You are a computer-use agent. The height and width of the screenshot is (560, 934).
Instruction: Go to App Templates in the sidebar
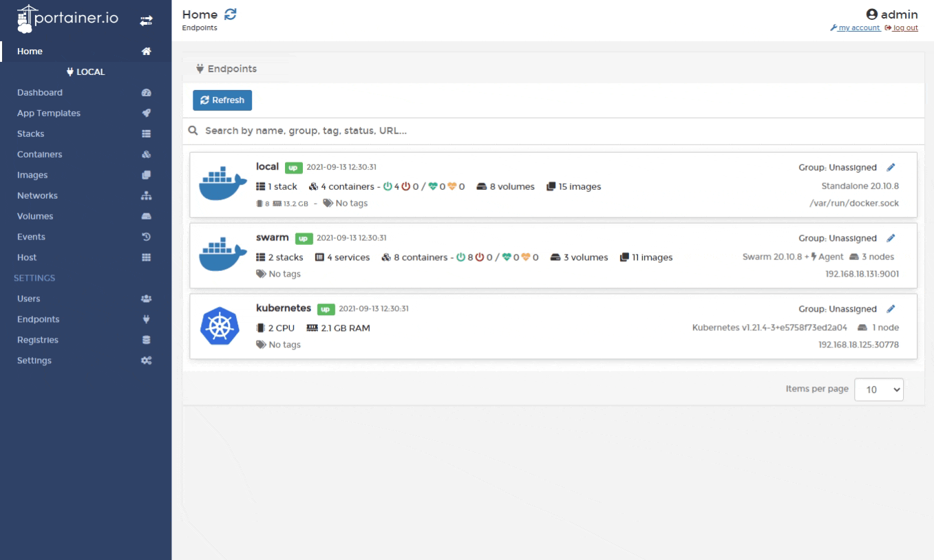click(49, 114)
